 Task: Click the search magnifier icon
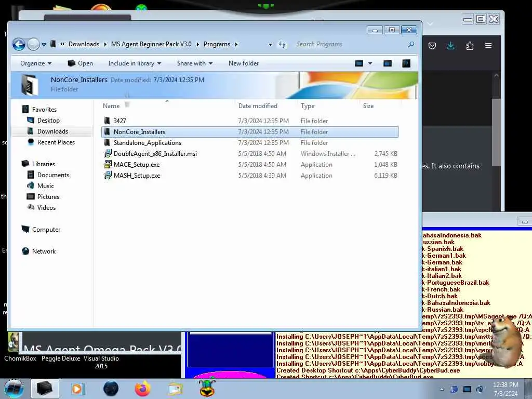pyautogui.click(x=411, y=44)
